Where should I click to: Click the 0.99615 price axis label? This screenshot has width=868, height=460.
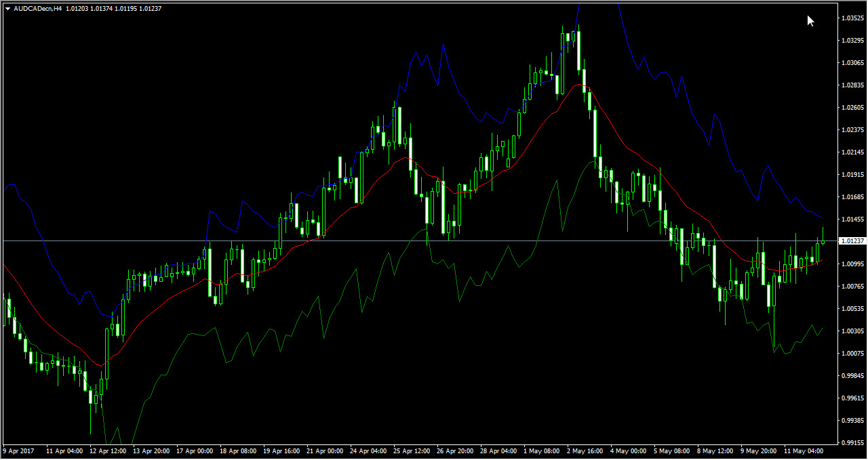click(x=852, y=398)
